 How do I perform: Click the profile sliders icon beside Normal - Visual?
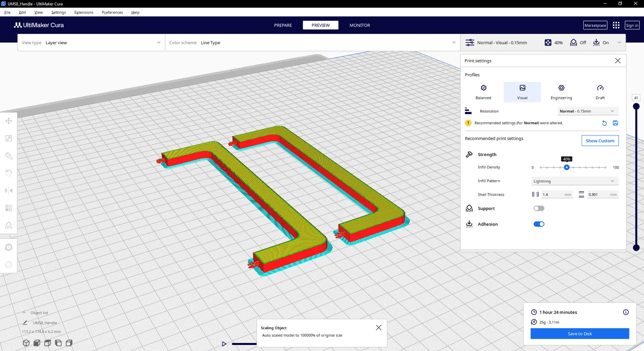pyautogui.click(x=470, y=43)
